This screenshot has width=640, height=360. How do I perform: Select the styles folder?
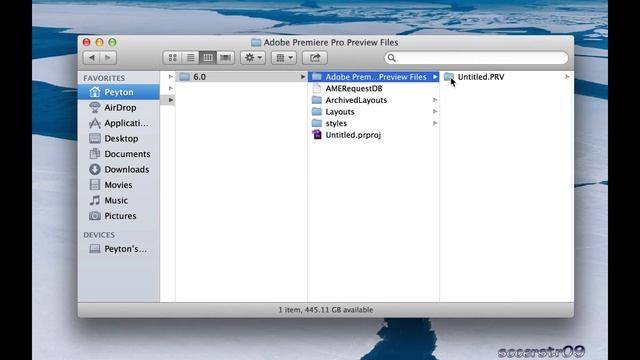click(x=373, y=123)
